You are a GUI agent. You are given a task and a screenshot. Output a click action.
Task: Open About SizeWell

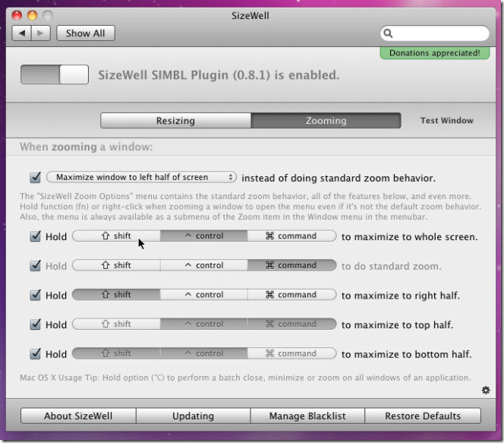click(x=78, y=416)
